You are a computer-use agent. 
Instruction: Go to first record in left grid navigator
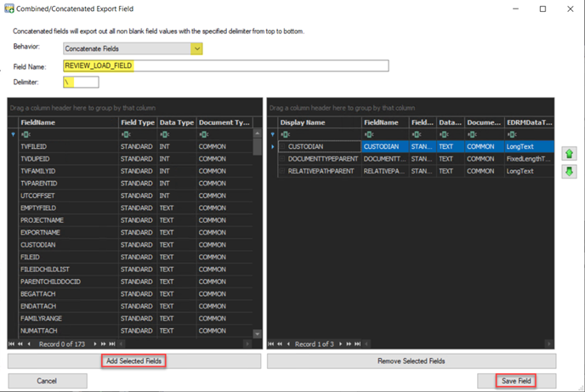click(12, 344)
